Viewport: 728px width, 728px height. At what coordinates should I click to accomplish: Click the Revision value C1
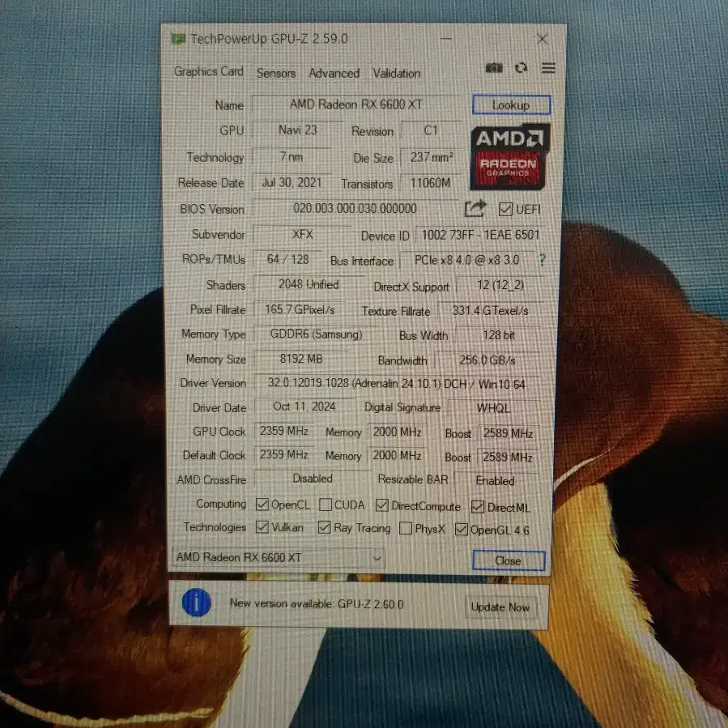click(430, 130)
